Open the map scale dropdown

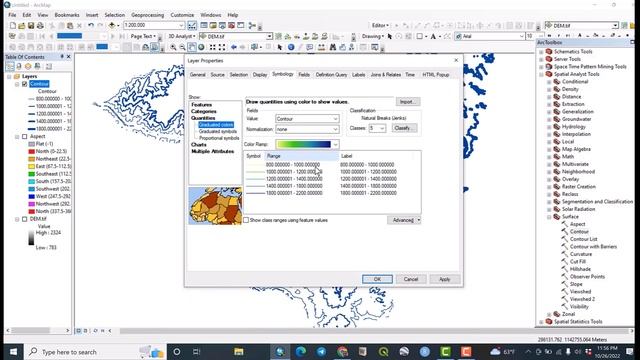[181, 25]
